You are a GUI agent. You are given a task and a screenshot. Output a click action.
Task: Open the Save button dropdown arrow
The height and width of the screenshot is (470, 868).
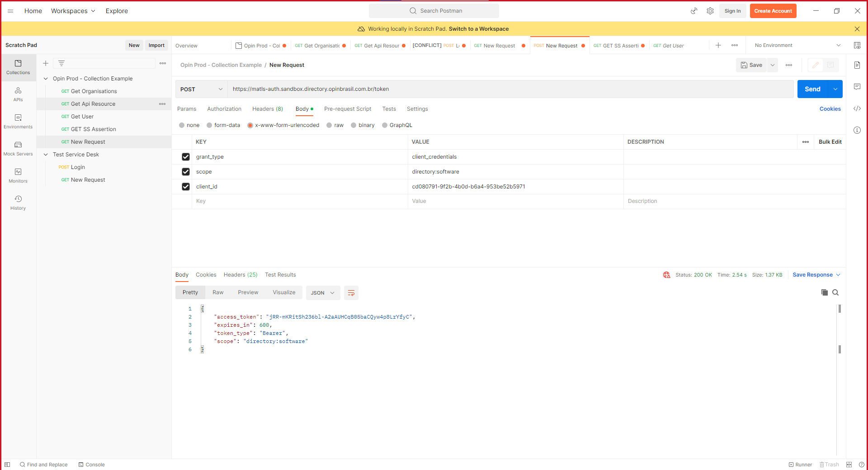coord(773,65)
